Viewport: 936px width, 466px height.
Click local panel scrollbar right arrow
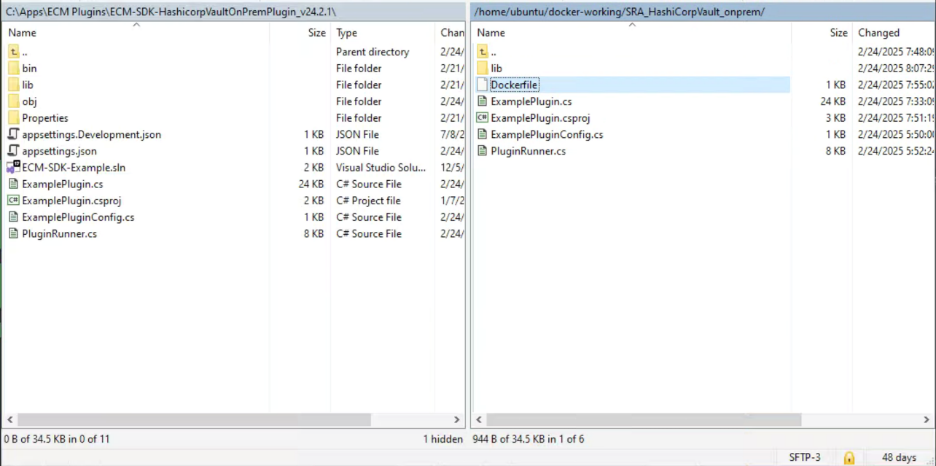click(457, 420)
